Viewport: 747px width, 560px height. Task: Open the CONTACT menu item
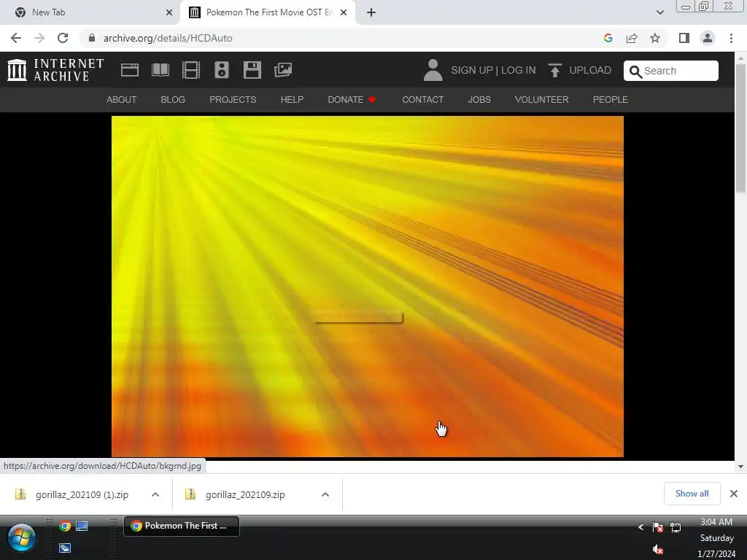click(x=422, y=100)
